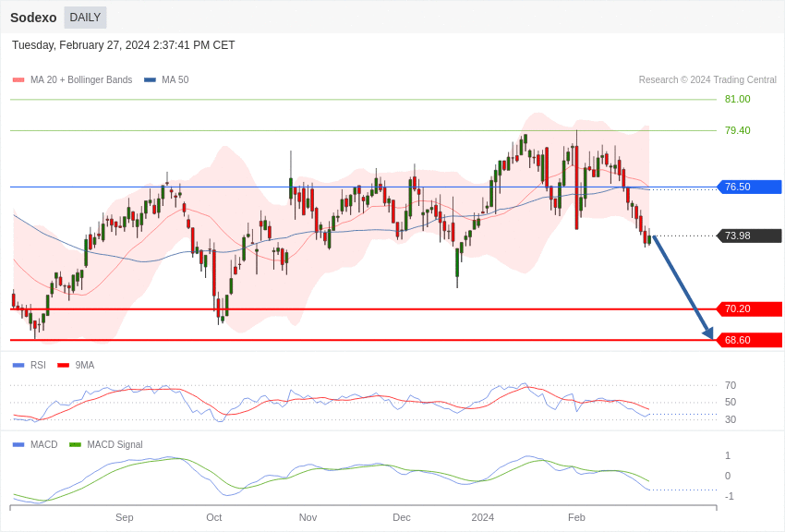Click the red 9MA legend swatch
This screenshot has width=785, height=532.
(63, 365)
